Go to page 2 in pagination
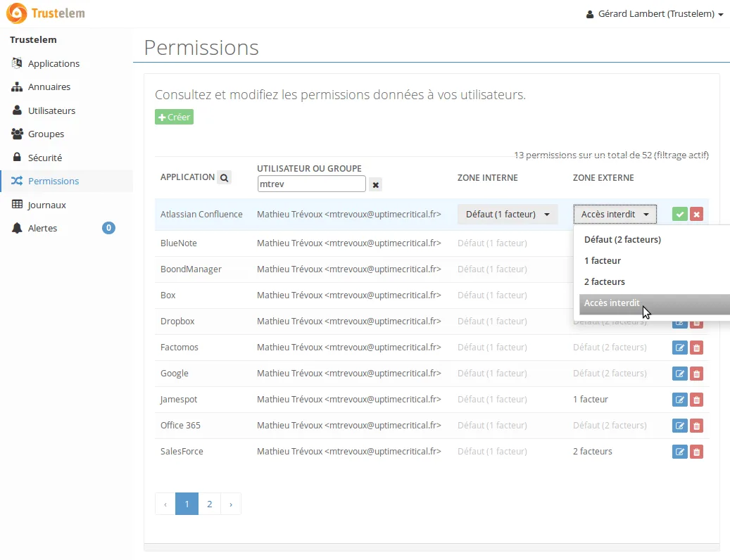 210,504
